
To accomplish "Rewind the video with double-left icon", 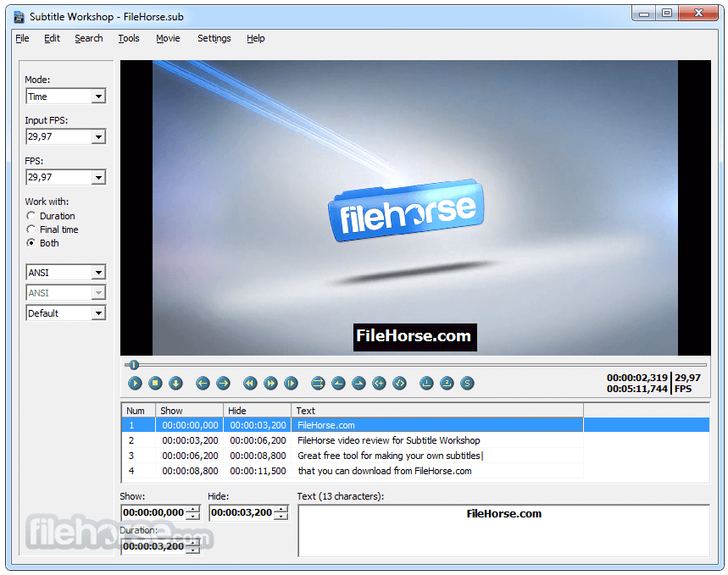I will (250, 384).
